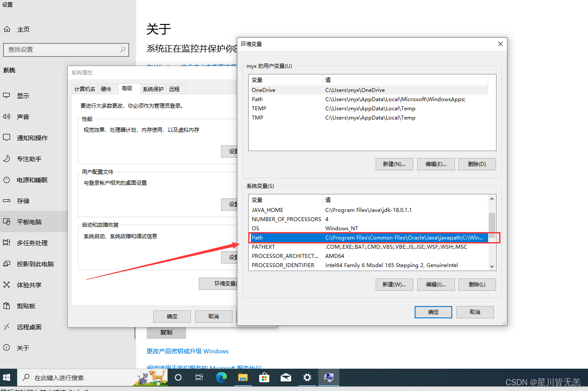Open Task View on taskbar

click(x=199, y=377)
